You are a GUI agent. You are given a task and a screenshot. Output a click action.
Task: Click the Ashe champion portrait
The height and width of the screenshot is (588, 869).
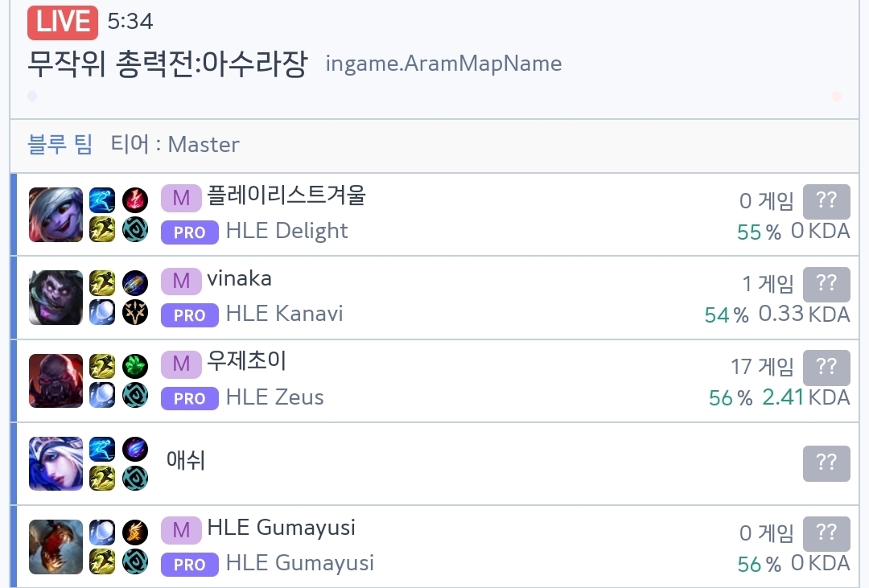[x=56, y=463]
